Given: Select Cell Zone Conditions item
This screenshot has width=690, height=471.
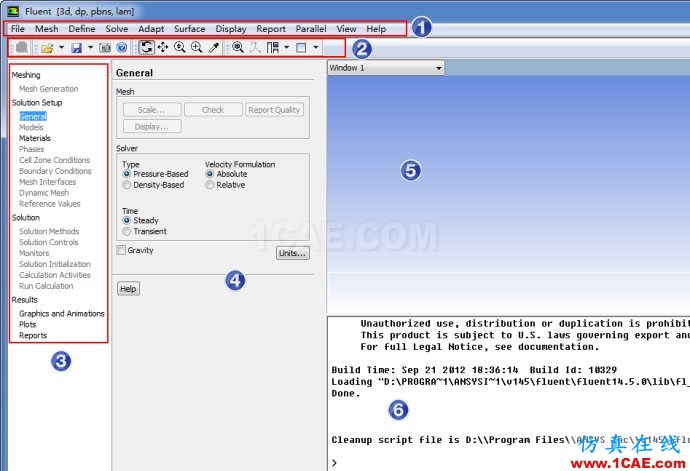Looking at the screenshot, I should pyautogui.click(x=55, y=160).
